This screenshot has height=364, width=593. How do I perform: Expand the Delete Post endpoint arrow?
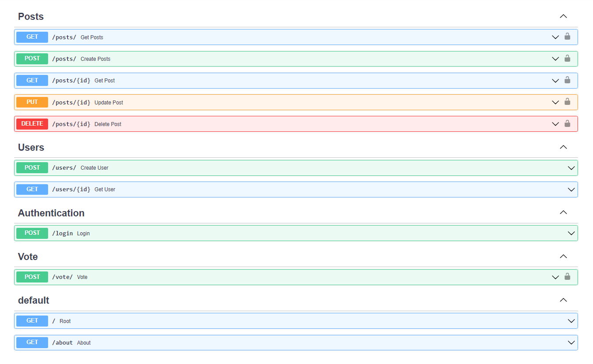tap(555, 124)
